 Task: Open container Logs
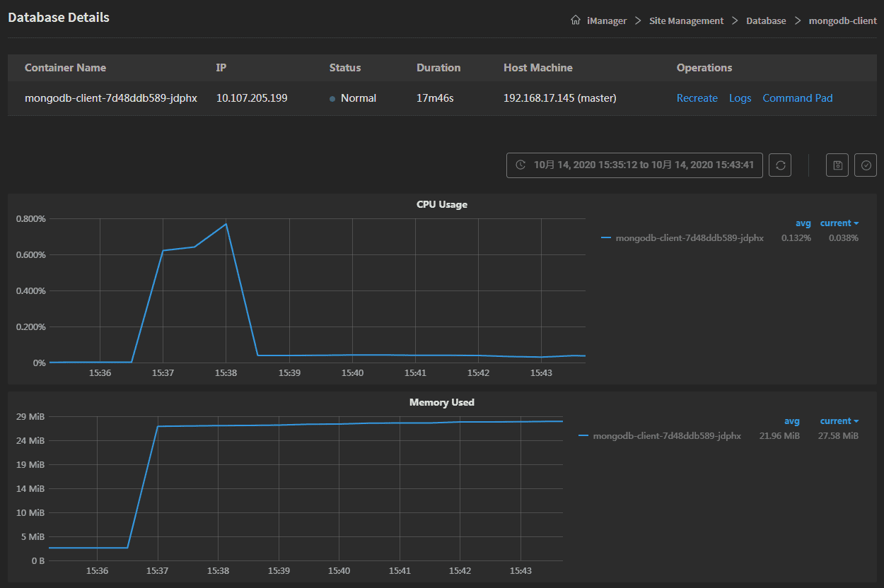[x=740, y=98]
